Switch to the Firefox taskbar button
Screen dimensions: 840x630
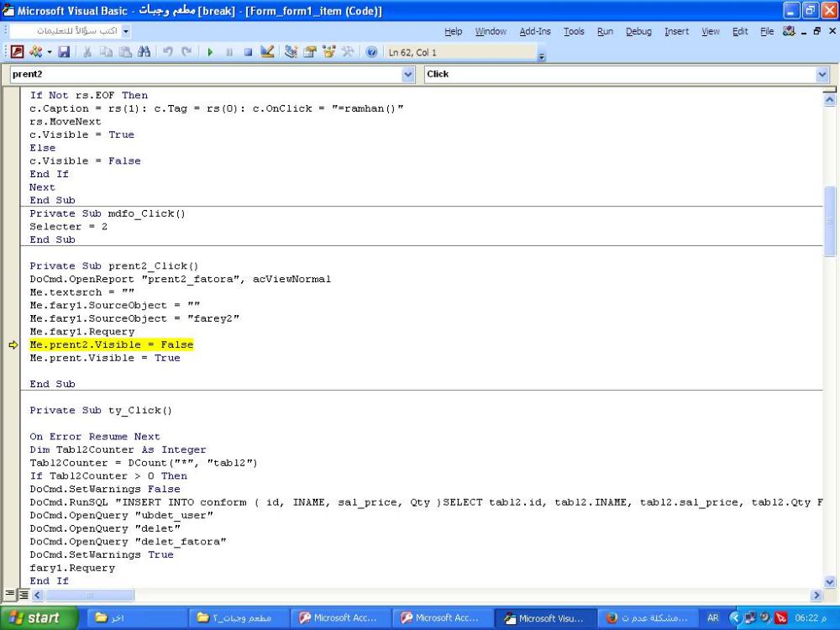click(x=648, y=617)
